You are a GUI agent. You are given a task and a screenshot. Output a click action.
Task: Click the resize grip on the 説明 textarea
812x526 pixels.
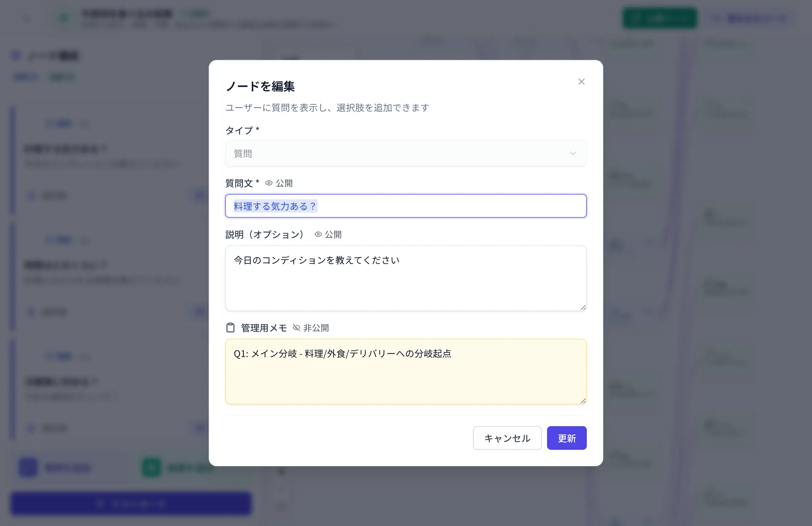[x=583, y=307]
